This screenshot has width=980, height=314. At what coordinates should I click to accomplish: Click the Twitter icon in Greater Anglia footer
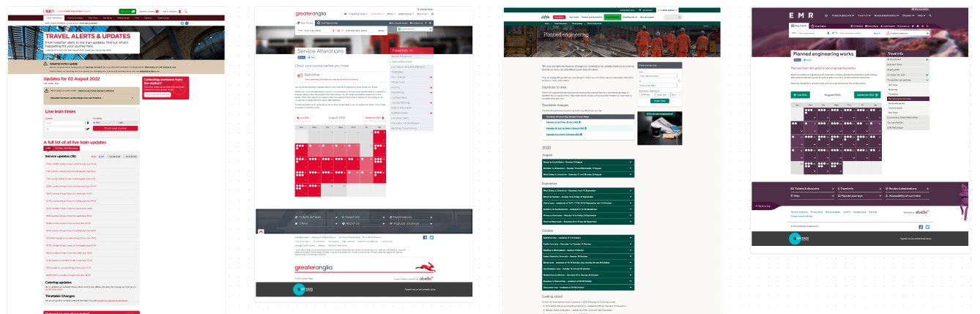click(x=431, y=237)
